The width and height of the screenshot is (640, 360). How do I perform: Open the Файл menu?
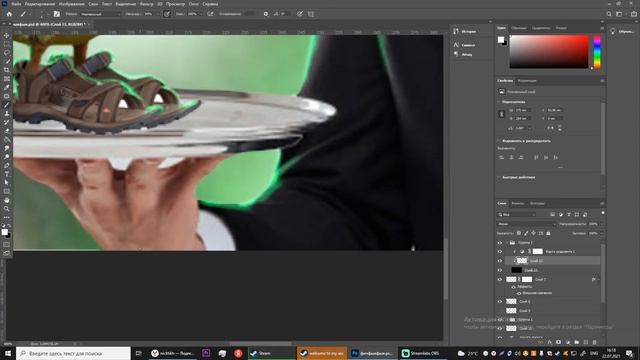tap(16, 4)
